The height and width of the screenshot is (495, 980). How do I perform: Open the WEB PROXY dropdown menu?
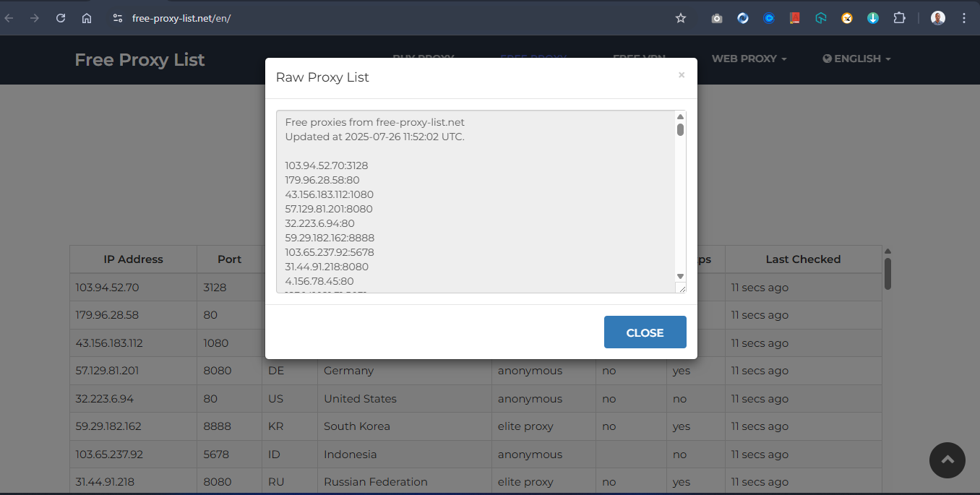[749, 59]
